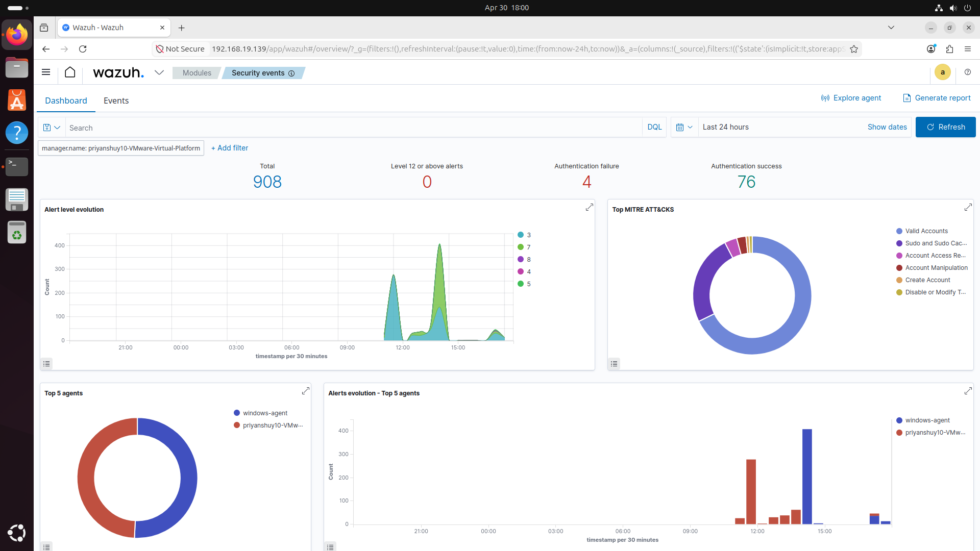List all browser tabs dropdown
This screenshot has width=980, height=551.
point(891,28)
